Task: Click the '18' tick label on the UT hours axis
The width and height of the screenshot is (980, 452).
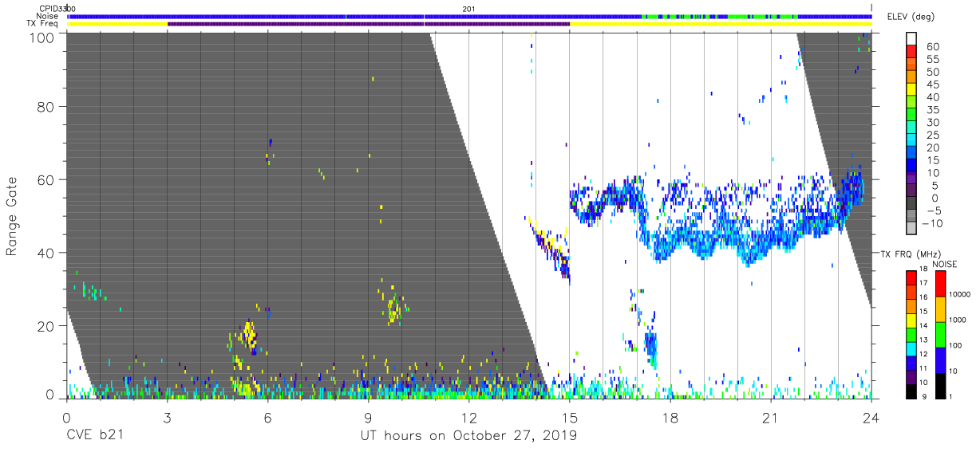Action: click(670, 417)
